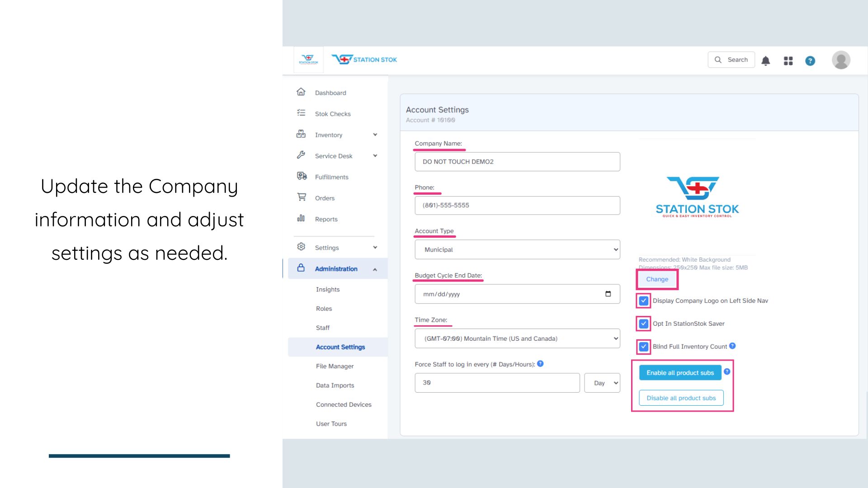868x488 pixels.
Task: Open calendar picker in Budget Cycle End Date
Action: 608,294
